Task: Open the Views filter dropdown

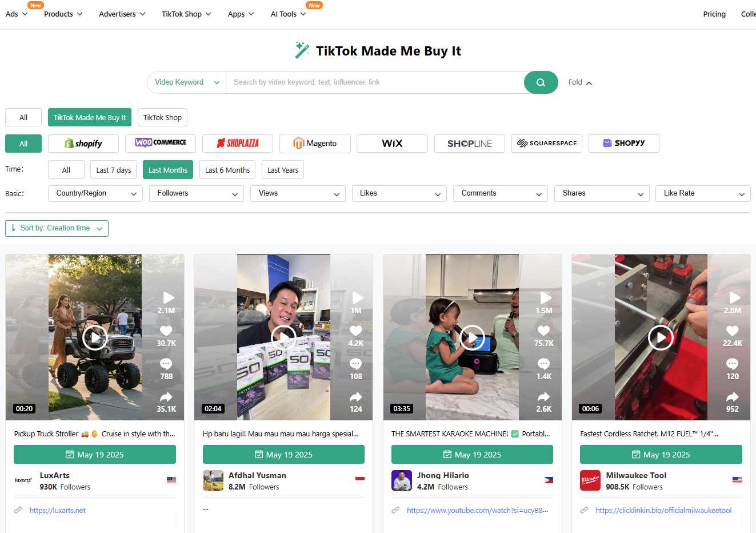Action: [298, 193]
